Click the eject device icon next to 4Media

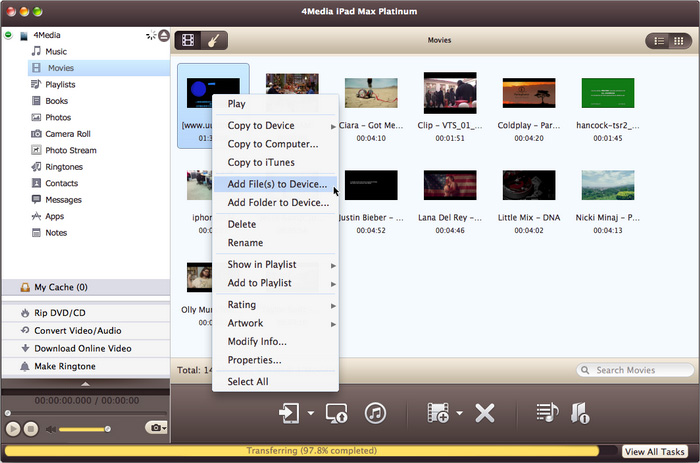(163, 36)
